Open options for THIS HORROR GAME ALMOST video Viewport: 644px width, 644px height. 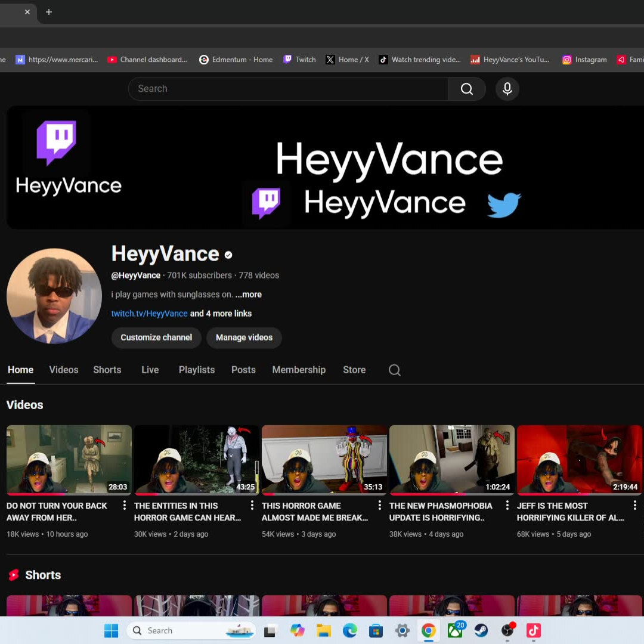[379, 505]
